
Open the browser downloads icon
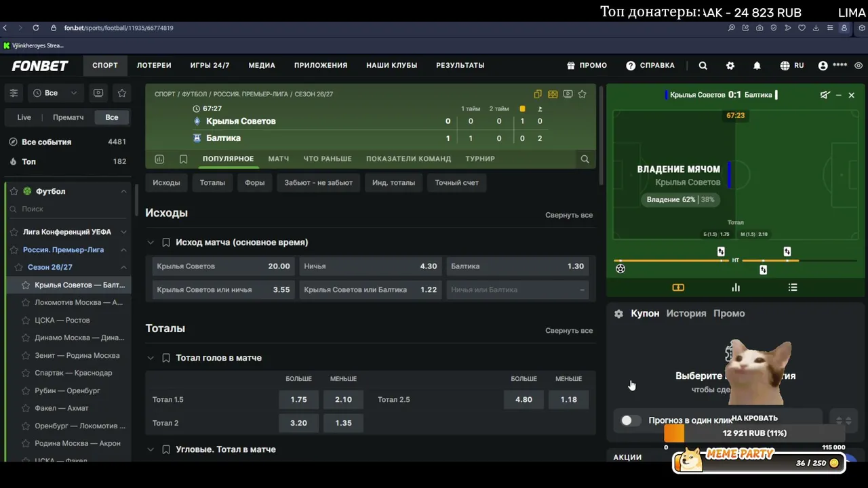(x=816, y=28)
